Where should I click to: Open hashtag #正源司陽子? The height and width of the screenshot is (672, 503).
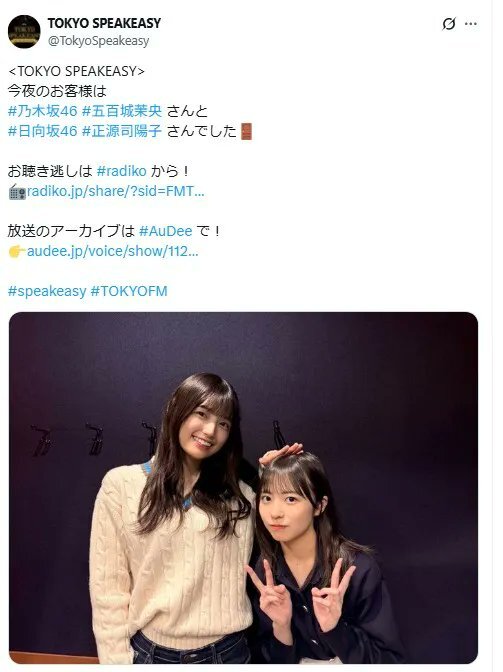pyautogui.click(x=122, y=131)
